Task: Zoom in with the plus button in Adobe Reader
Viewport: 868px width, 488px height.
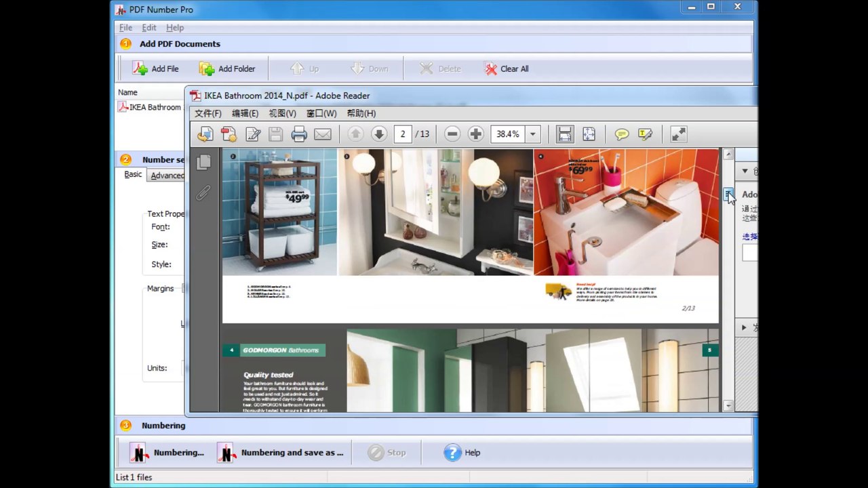Action: pos(476,134)
